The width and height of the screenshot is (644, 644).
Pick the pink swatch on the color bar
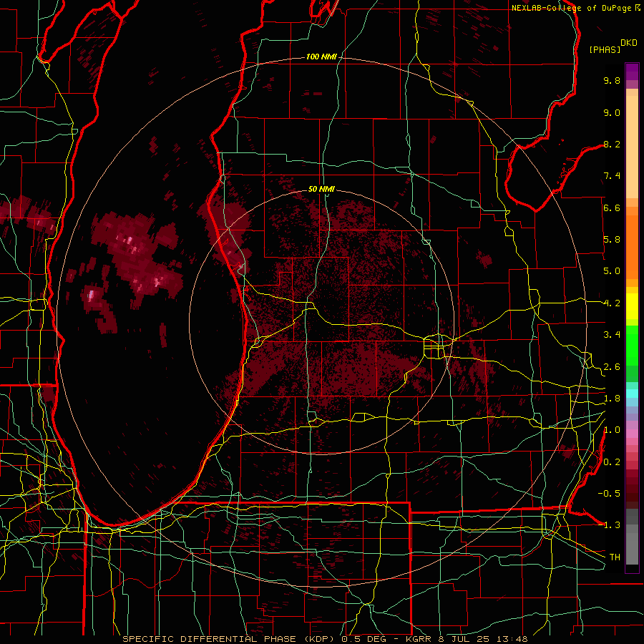coord(632,434)
